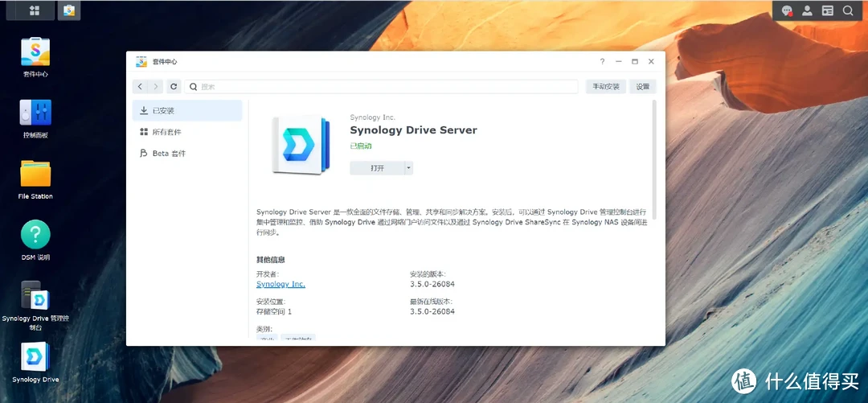868x403 pixels.
Task: Go back in Package Center
Action: [x=140, y=87]
